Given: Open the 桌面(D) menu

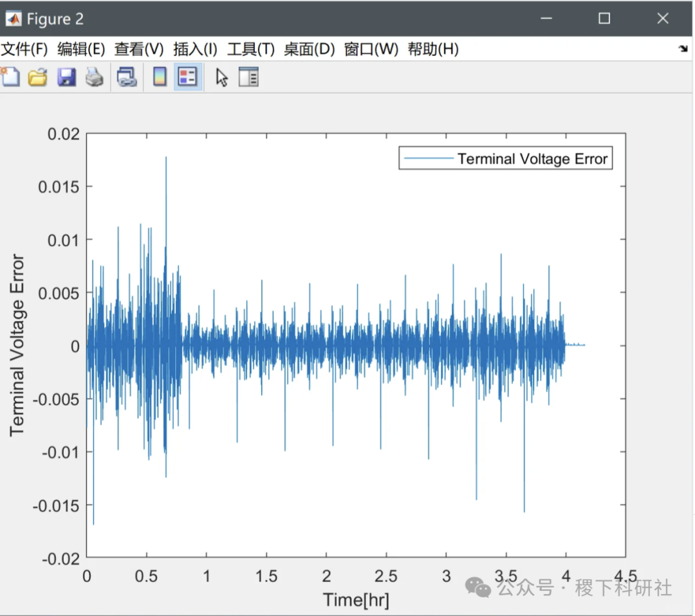Looking at the screenshot, I should 310,49.
